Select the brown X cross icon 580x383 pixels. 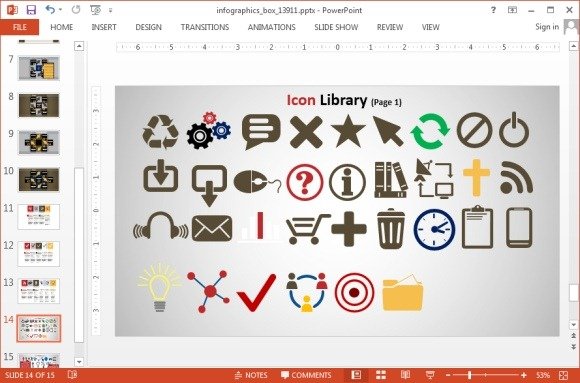coord(306,132)
